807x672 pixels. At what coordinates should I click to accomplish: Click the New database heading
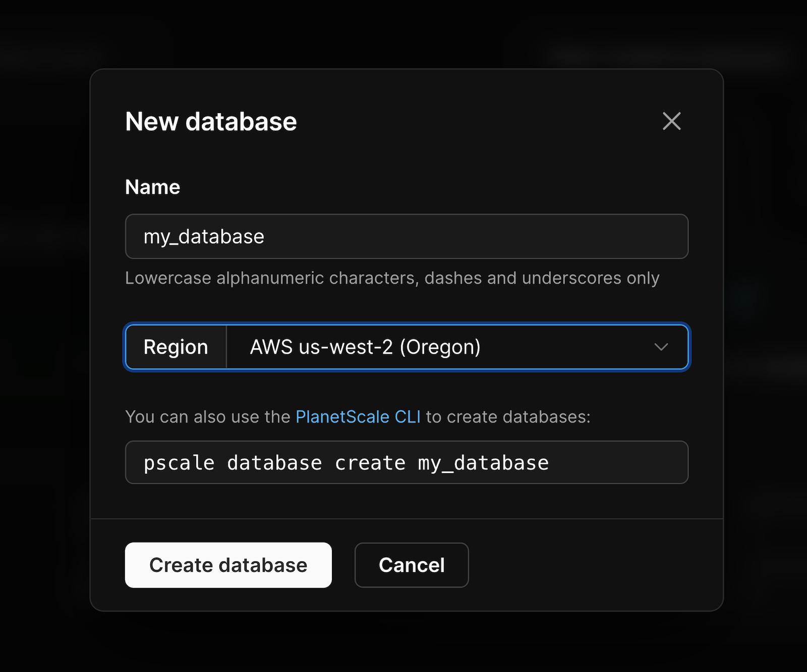(x=211, y=122)
